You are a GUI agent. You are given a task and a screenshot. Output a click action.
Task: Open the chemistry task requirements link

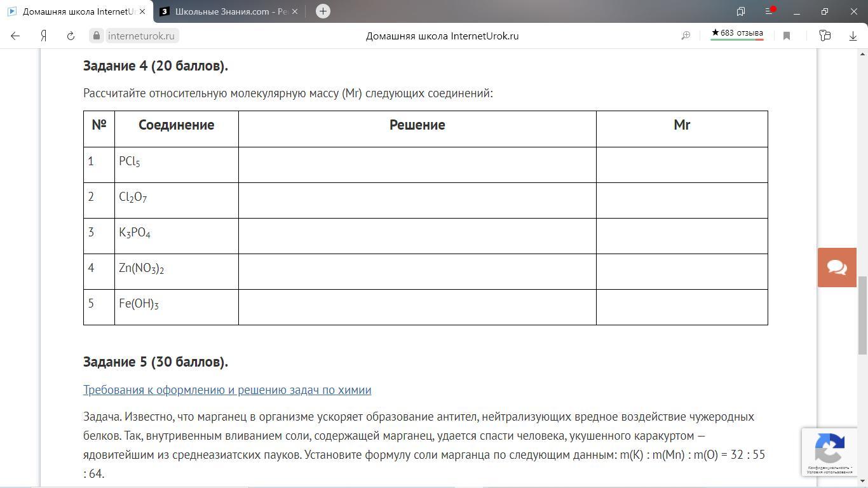pyautogui.click(x=227, y=390)
